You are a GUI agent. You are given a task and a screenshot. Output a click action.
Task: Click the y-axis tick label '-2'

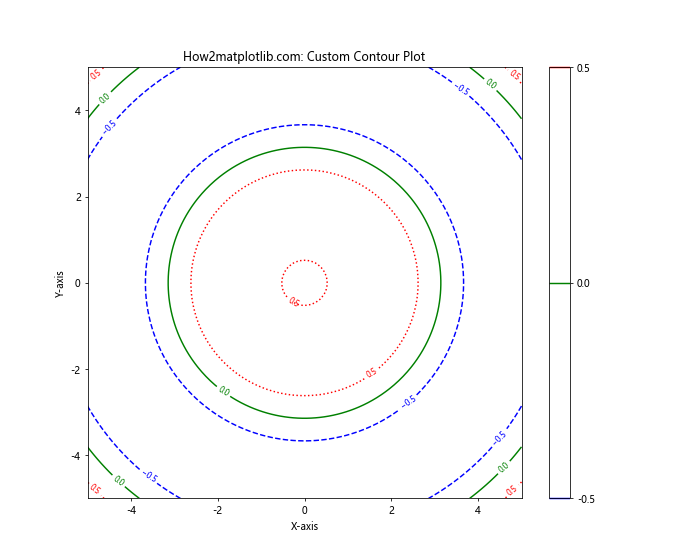click(x=75, y=369)
